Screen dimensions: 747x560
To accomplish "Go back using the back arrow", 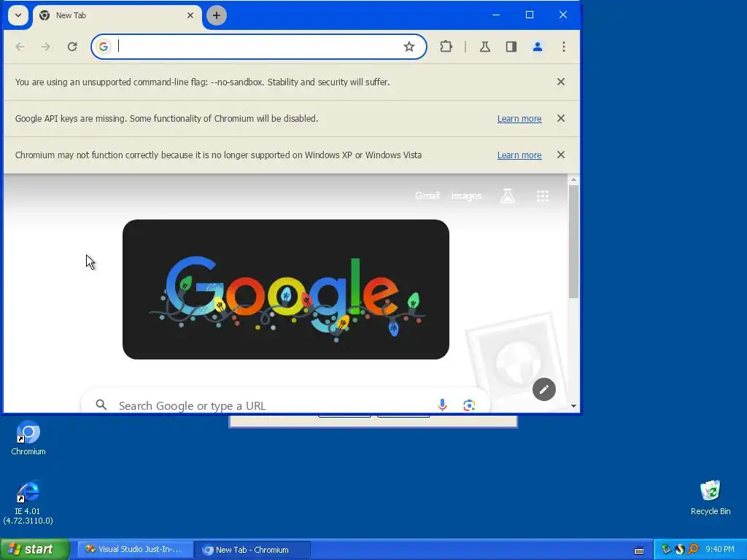I will (20, 47).
